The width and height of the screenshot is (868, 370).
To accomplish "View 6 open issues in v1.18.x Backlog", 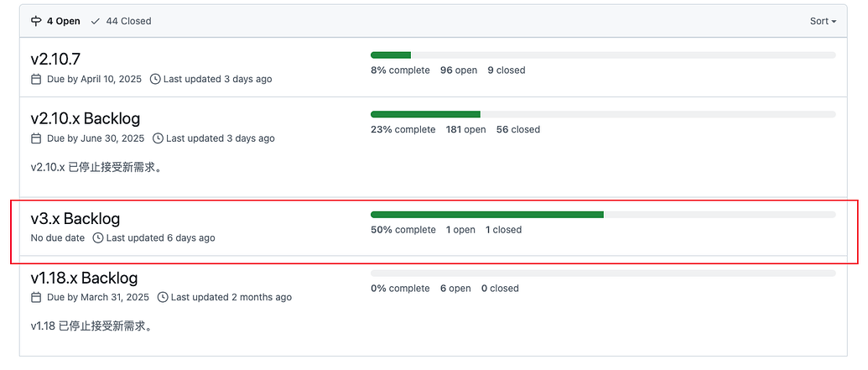I will [455, 288].
